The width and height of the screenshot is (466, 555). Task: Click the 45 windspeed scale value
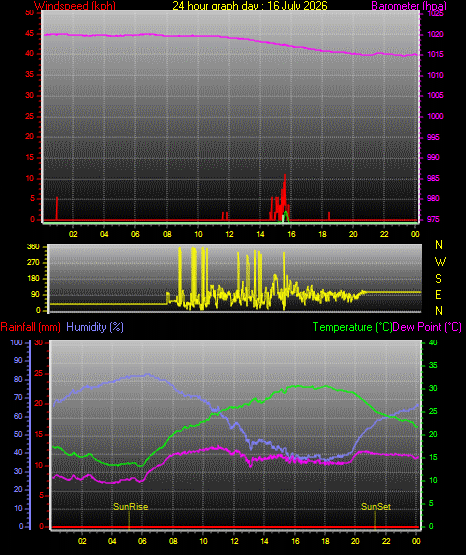tap(30, 34)
